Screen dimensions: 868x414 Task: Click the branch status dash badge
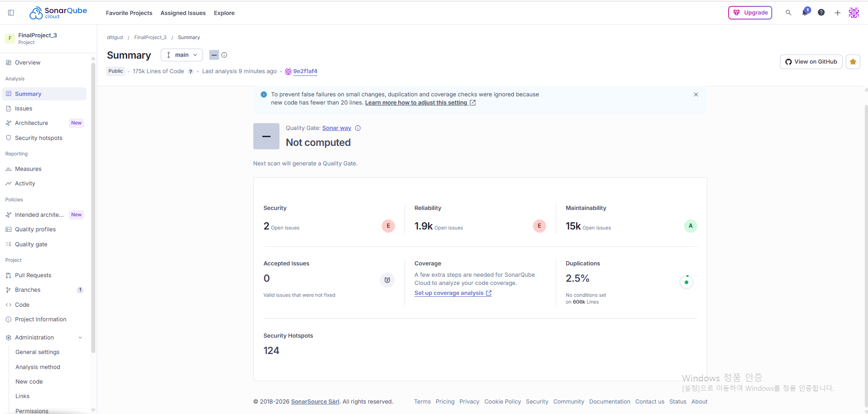(x=214, y=55)
